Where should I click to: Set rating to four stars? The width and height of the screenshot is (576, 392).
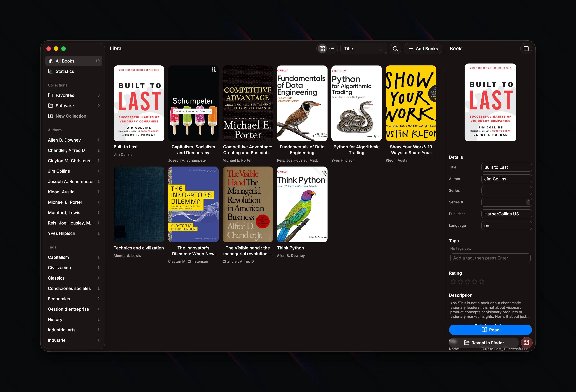[475, 282]
